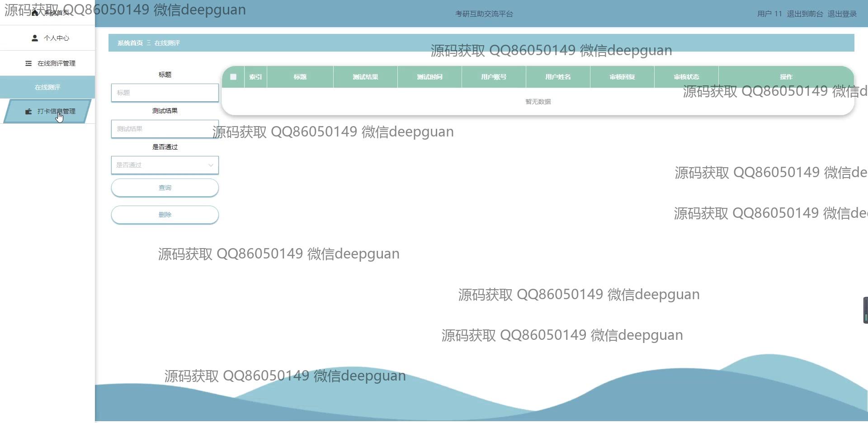
Task: Click the 审核状态 column header
Action: 686,77
